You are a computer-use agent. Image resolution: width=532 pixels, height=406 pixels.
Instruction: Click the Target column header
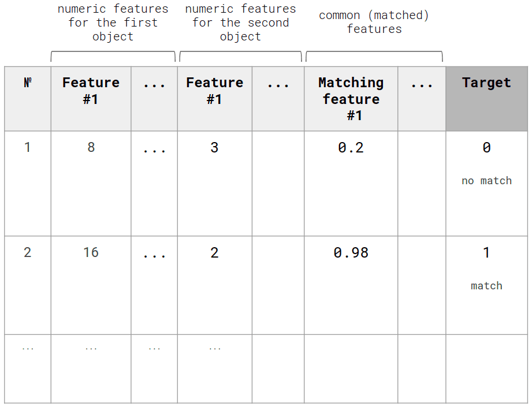[x=486, y=83]
